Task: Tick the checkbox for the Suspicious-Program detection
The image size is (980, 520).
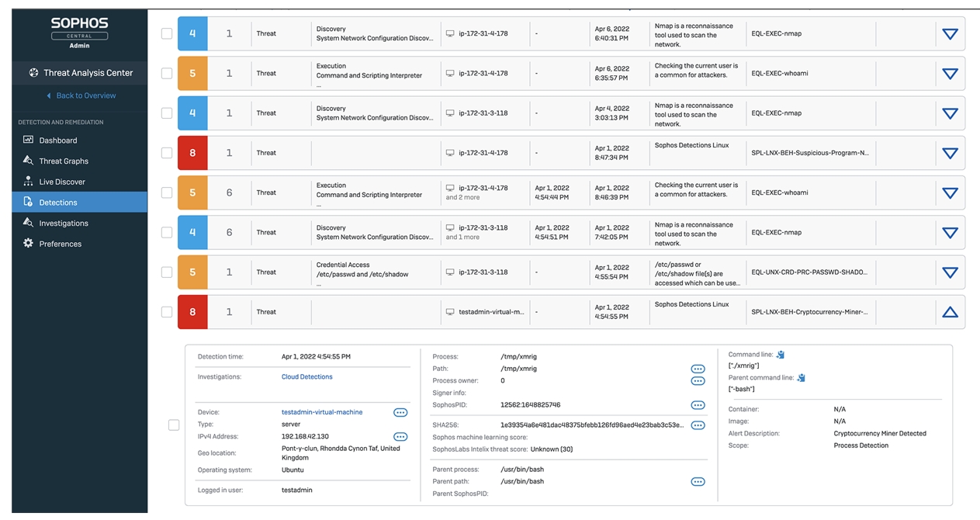Action: click(x=167, y=153)
